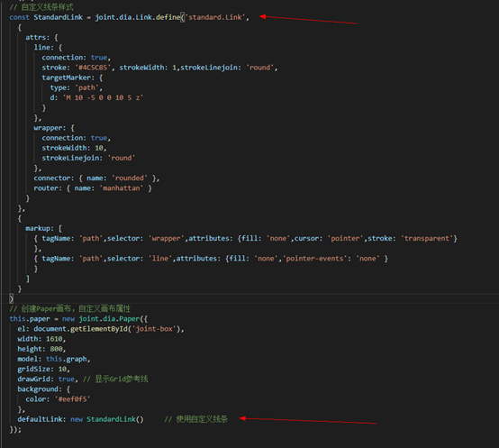Click the cursor 'pointer' value

pyautogui.click(x=345, y=239)
